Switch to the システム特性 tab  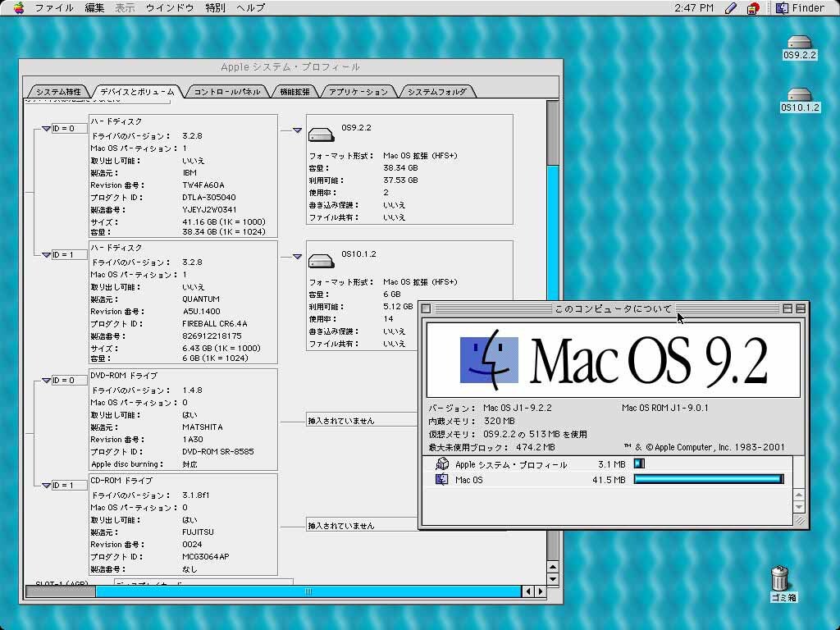(x=58, y=92)
